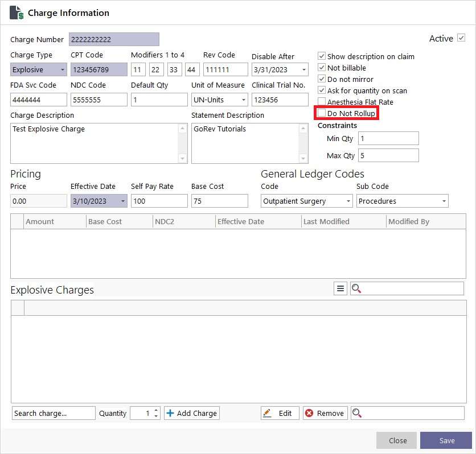Click Charge Description scrollbar up arrow
Screen dimensions: 476x454
pos(182,128)
